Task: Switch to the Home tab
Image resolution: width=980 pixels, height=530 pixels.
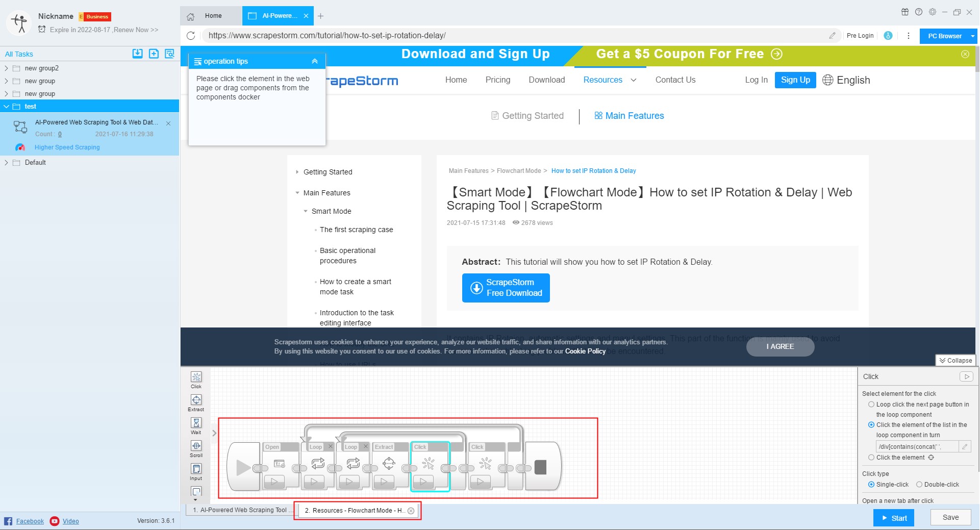Action: click(x=211, y=16)
